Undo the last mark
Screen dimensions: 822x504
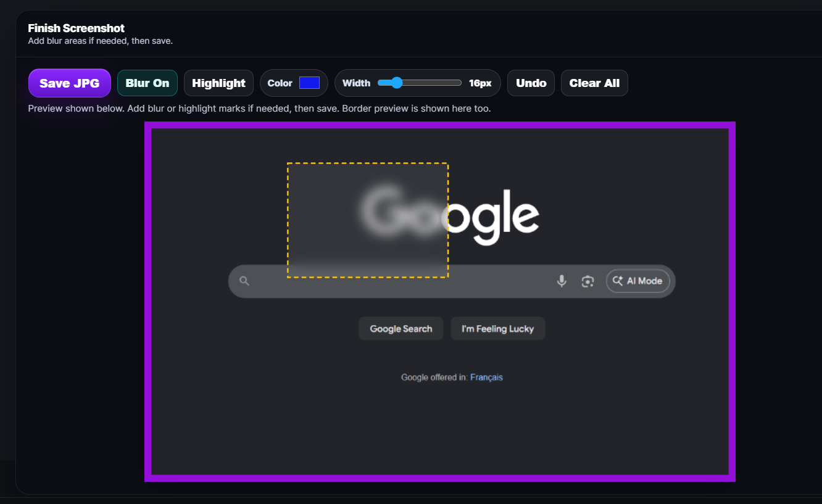531,83
